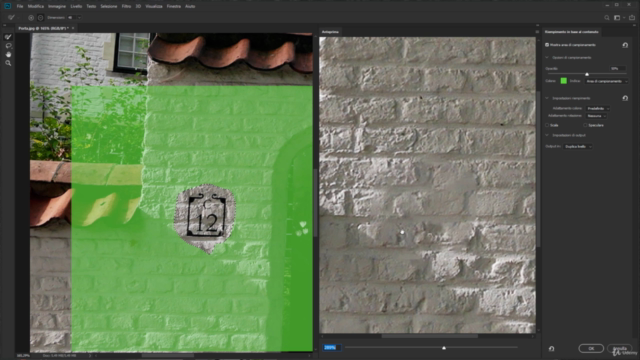
Task: Select the Zoom tool in toolbox
Action: tap(8, 63)
